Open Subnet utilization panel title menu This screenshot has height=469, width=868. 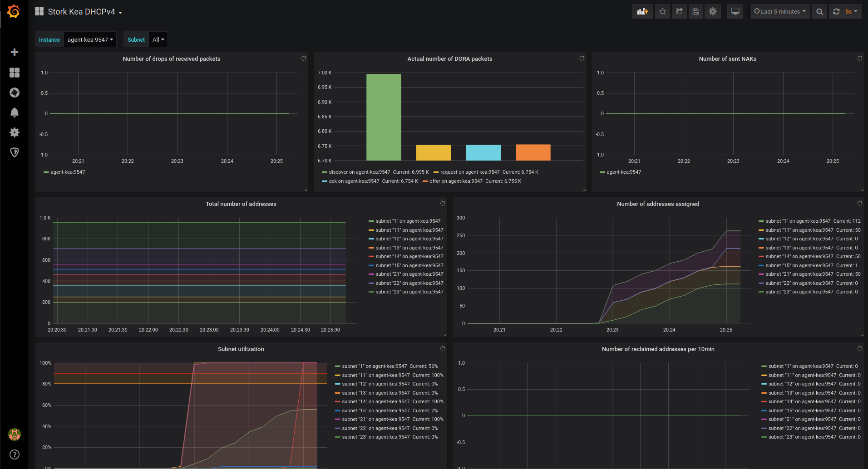(241, 349)
